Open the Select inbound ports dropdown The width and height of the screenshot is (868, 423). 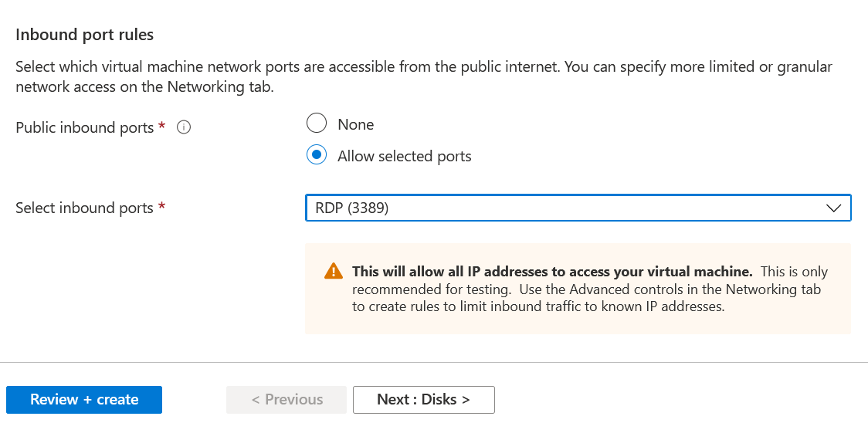(578, 208)
